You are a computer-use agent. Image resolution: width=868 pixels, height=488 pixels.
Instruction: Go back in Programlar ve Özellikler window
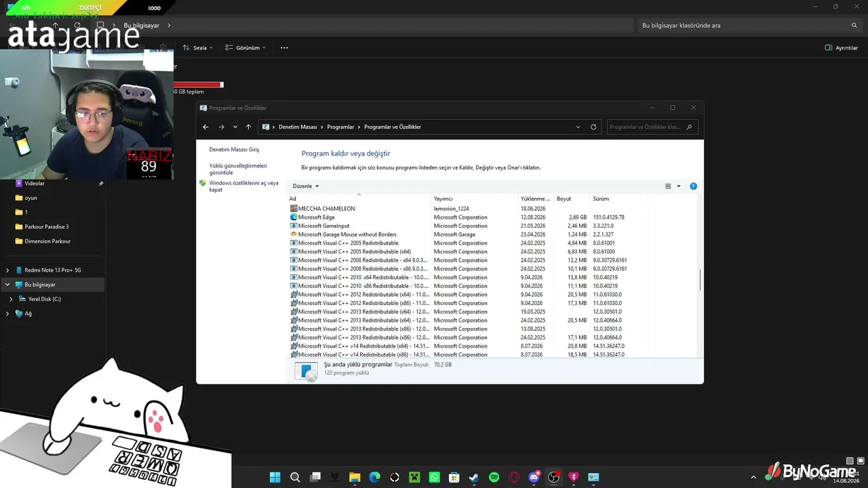point(205,127)
